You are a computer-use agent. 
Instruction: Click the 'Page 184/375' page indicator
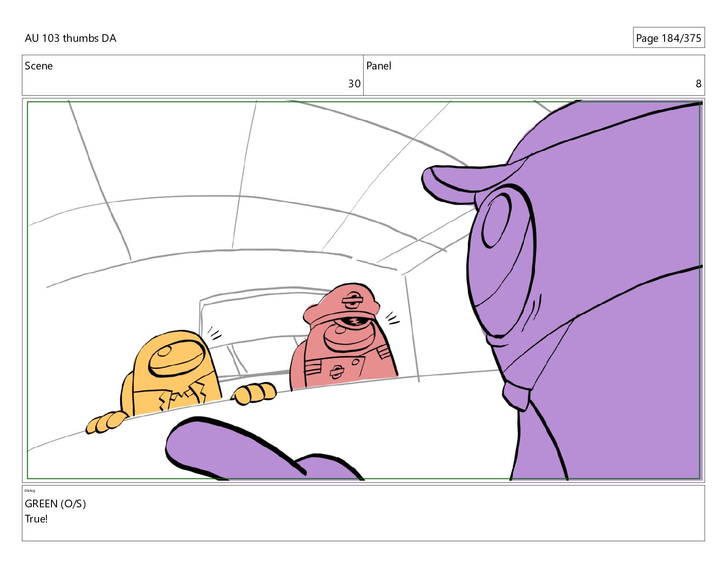click(x=668, y=38)
